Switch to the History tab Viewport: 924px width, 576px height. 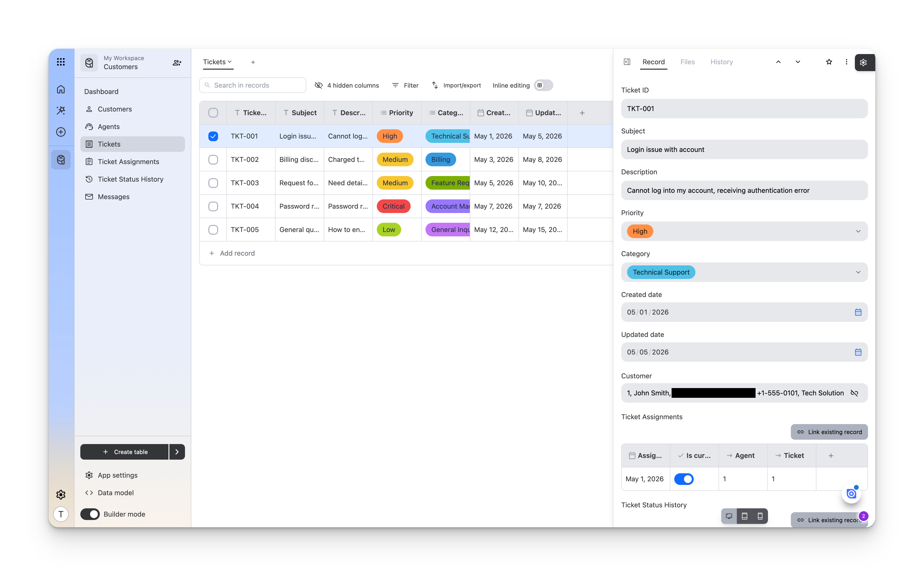pos(721,62)
